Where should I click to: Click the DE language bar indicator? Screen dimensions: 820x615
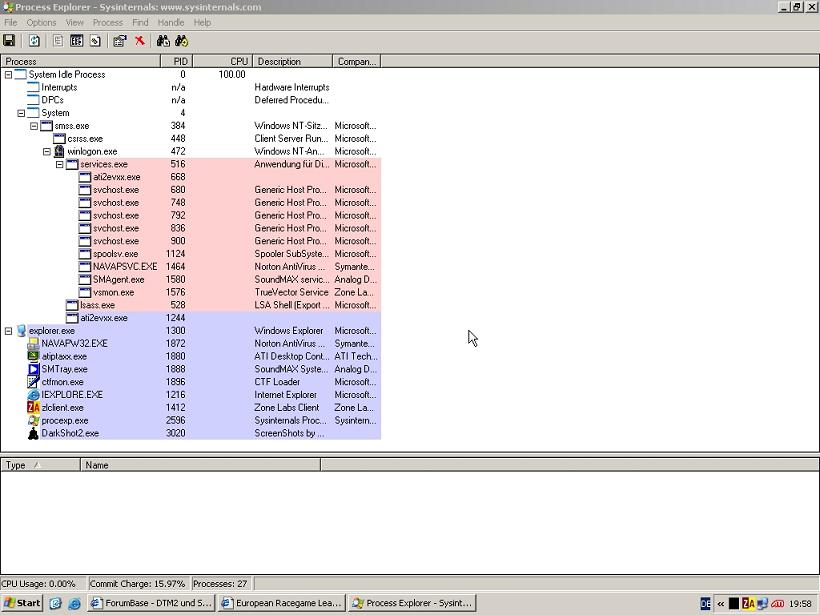(705, 603)
